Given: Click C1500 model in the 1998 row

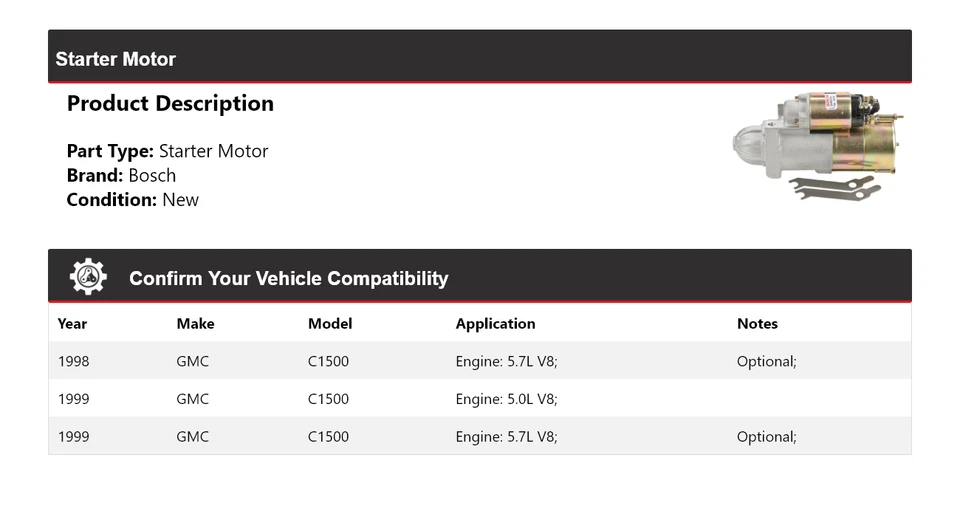Looking at the screenshot, I should 328,361.
